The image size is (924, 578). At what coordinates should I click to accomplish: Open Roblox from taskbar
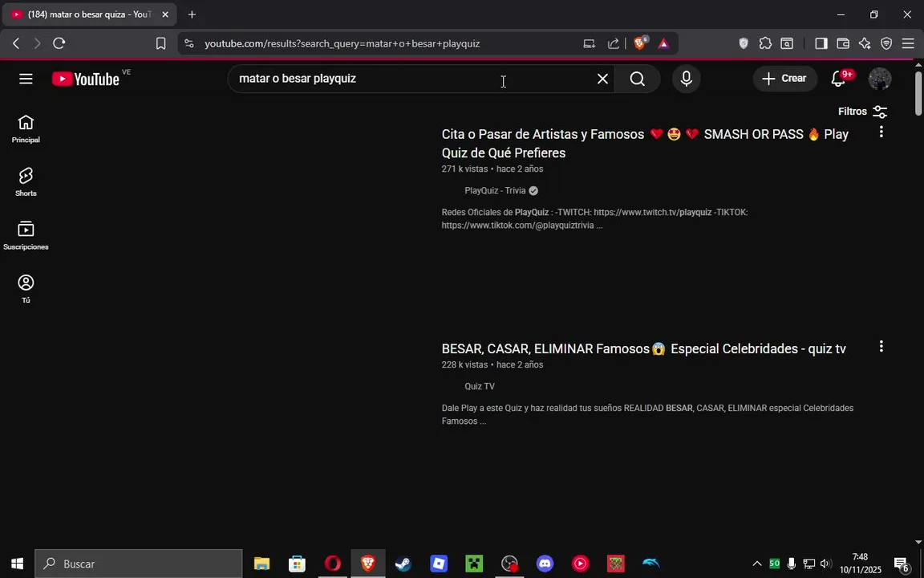tap(439, 564)
